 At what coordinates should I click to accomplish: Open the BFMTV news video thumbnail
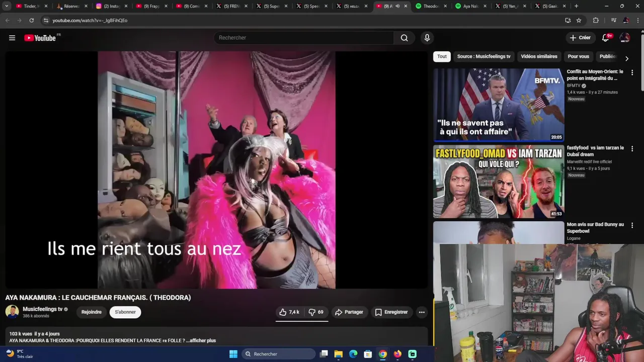499,105
